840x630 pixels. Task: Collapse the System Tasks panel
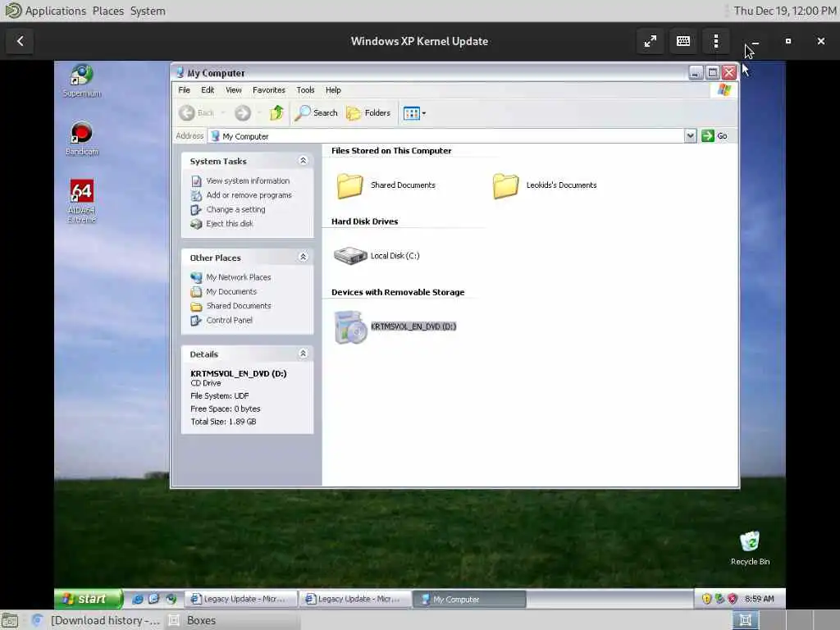pyautogui.click(x=303, y=161)
